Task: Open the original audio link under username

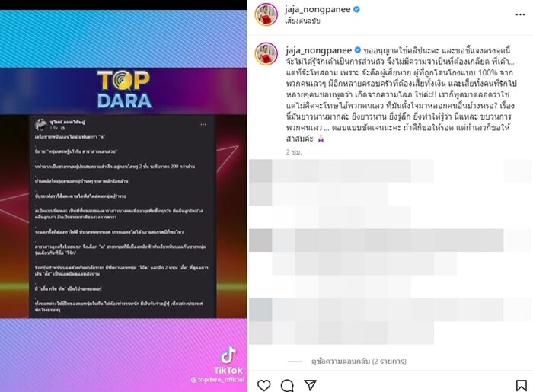Action: coord(302,21)
